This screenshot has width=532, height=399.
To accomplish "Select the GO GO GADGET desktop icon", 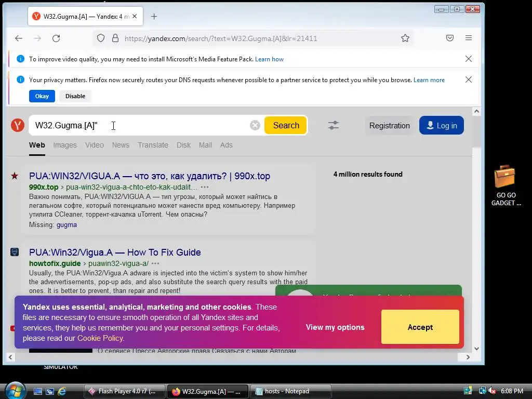I will (x=506, y=186).
